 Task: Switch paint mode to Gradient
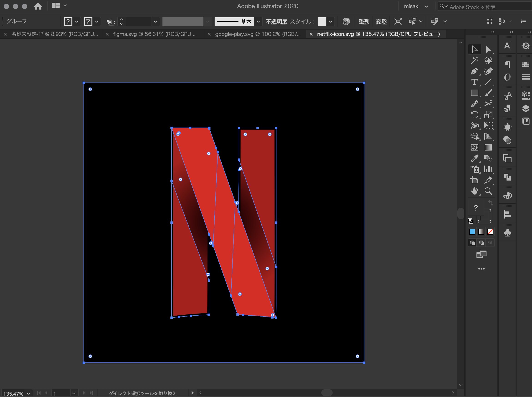point(481,232)
